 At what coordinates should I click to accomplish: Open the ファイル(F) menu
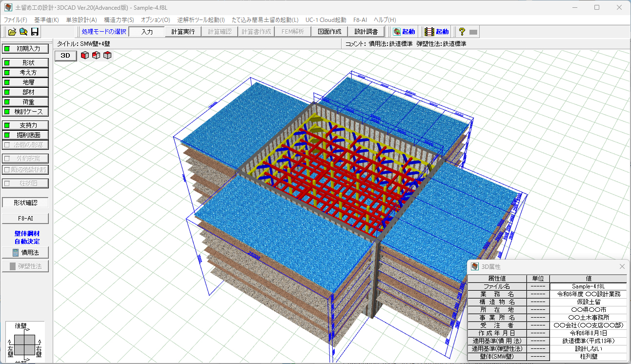point(16,20)
